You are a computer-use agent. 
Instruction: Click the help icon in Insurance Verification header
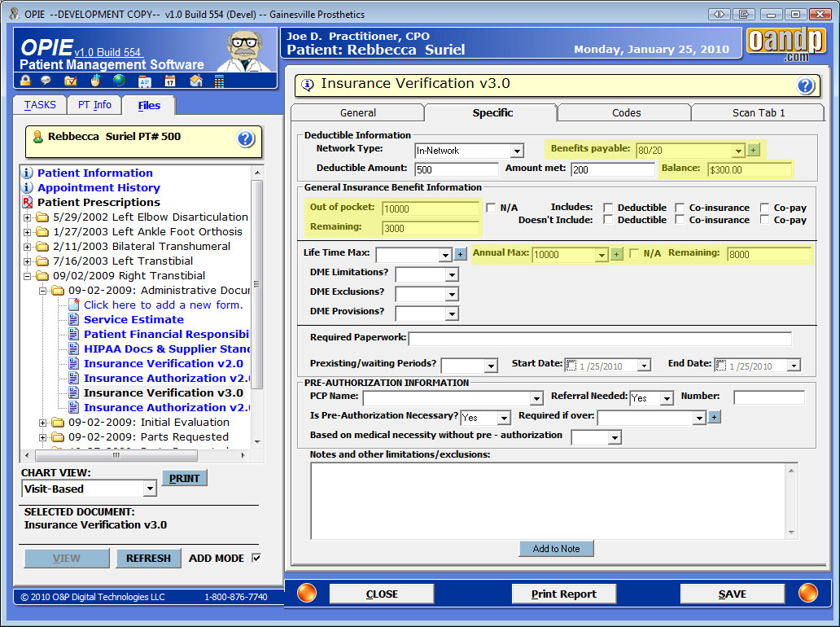(806, 85)
